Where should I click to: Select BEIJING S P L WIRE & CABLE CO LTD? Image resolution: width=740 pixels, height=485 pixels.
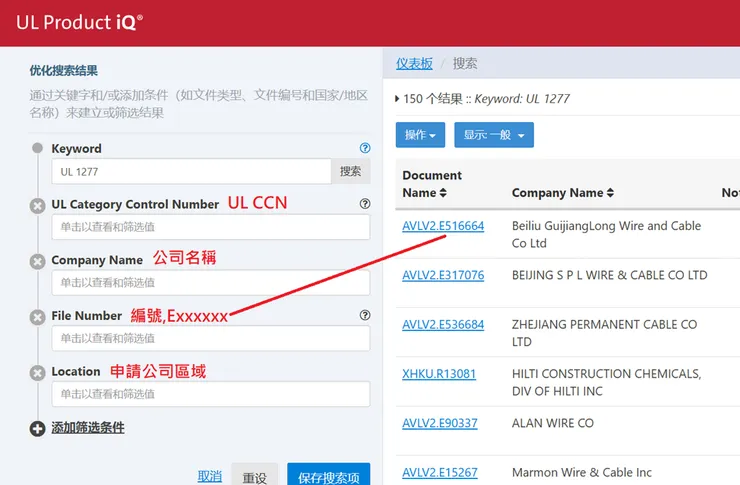[610, 275]
